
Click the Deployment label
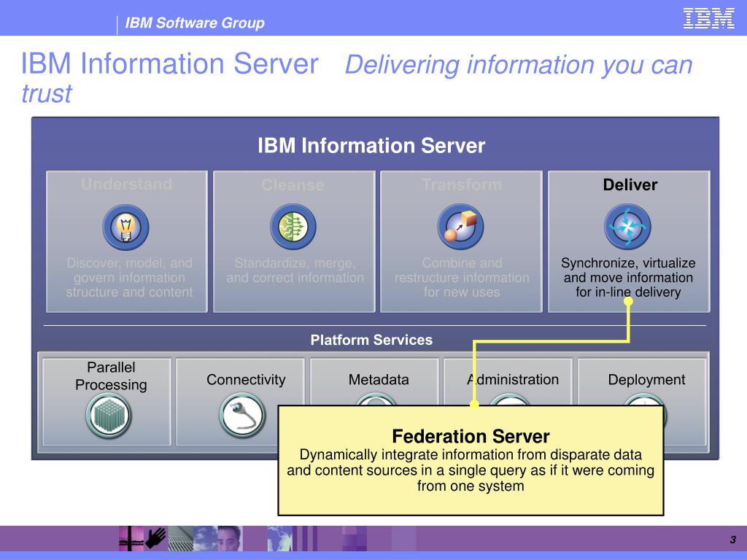click(x=646, y=379)
